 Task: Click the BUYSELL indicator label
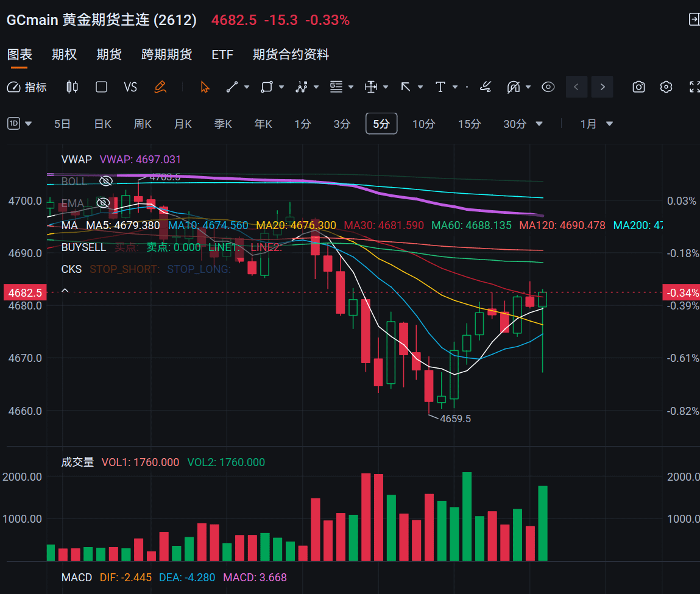tap(83, 247)
